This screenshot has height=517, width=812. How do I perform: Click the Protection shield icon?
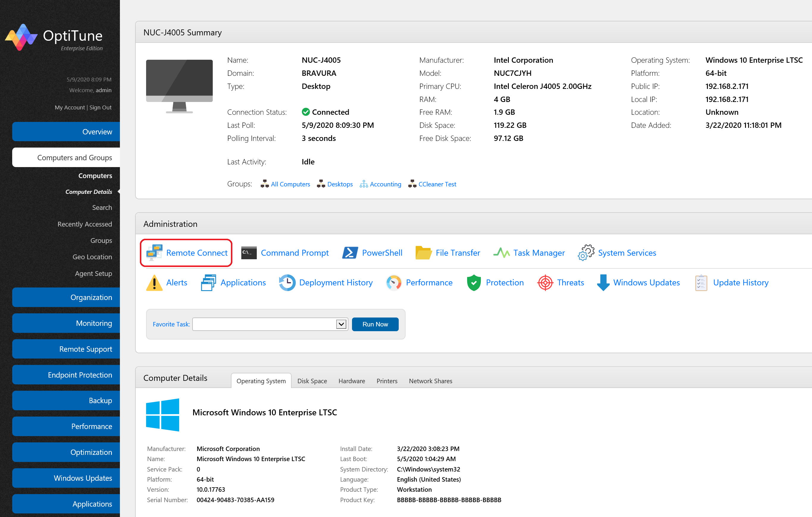coord(474,283)
